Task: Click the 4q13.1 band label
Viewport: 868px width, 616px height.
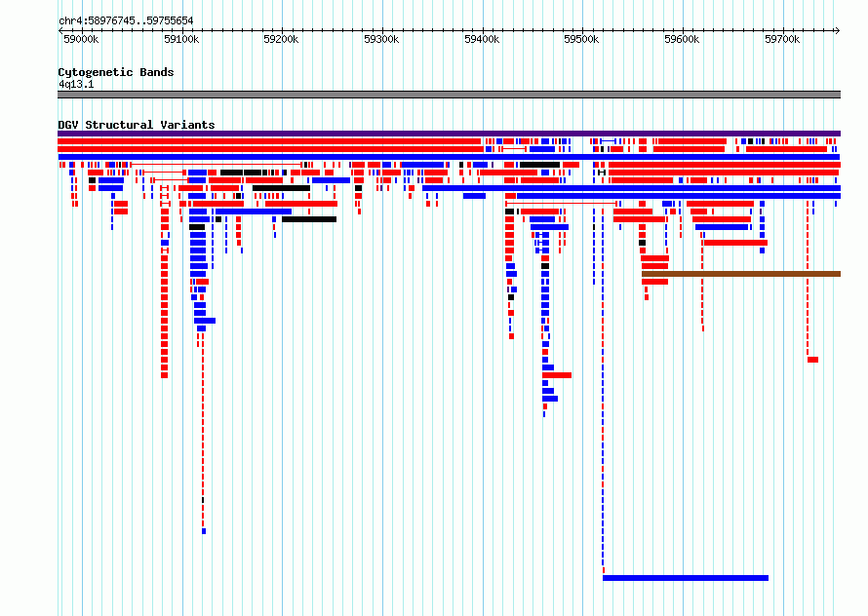Action: [x=76, y=84]
